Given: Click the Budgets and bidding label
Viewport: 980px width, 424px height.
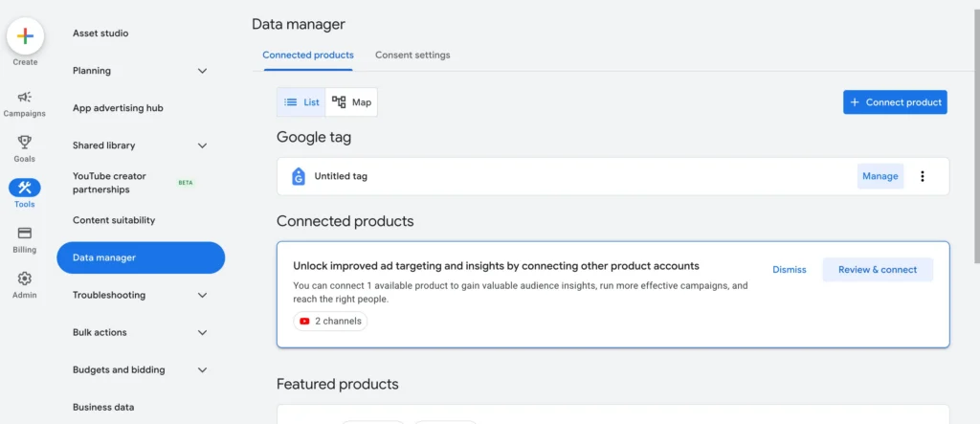Looking at the screenshot, I should coord(119,369).
